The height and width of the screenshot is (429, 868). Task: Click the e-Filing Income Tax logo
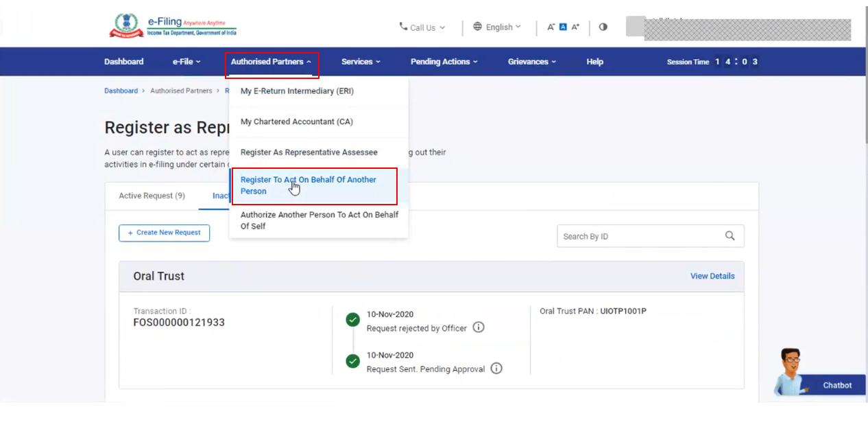tap(173, 26)
